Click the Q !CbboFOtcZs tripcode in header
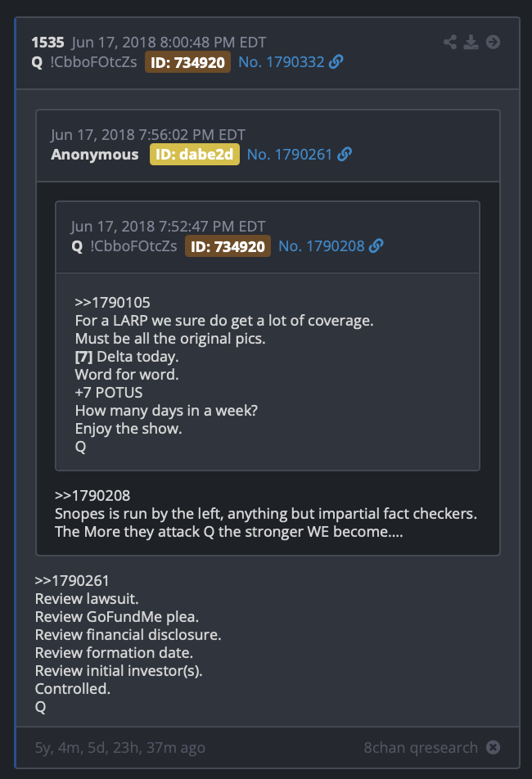This screenshot has width=532, height=779. [84, 62]
